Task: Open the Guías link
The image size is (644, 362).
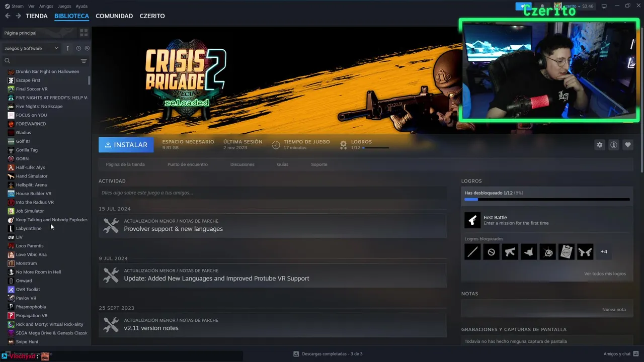Action: [283, 164]
